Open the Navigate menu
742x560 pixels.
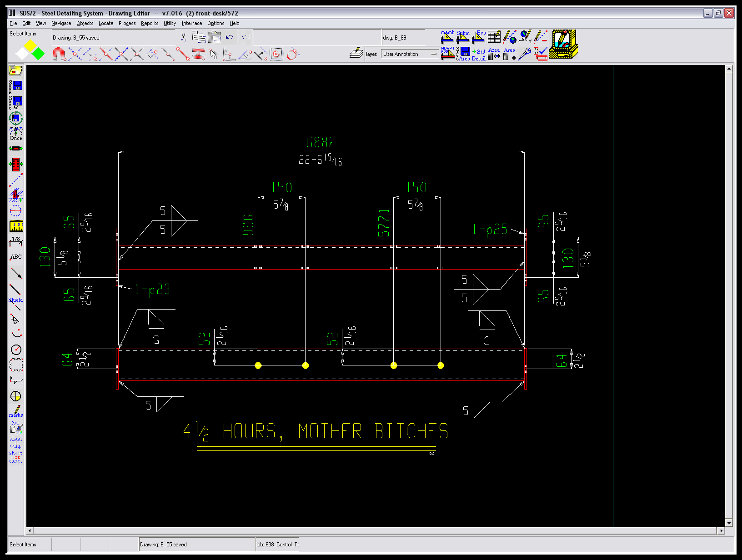pos(61,23)
